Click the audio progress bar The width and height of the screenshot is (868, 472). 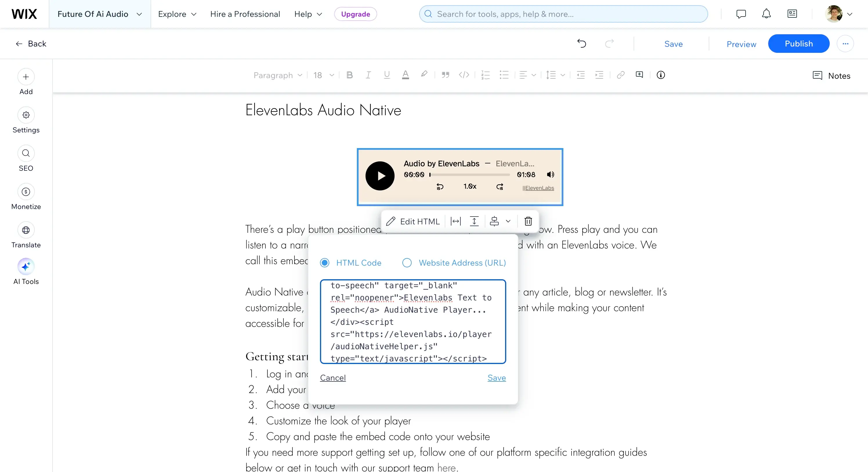[x=470, y=175]
